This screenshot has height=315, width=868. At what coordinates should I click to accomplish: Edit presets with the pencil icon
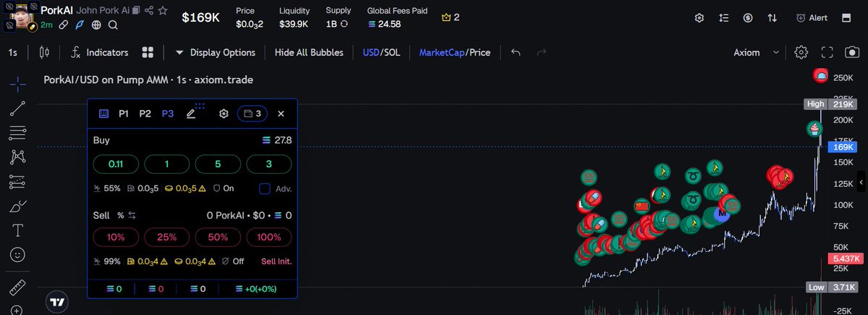coord(191,114)
